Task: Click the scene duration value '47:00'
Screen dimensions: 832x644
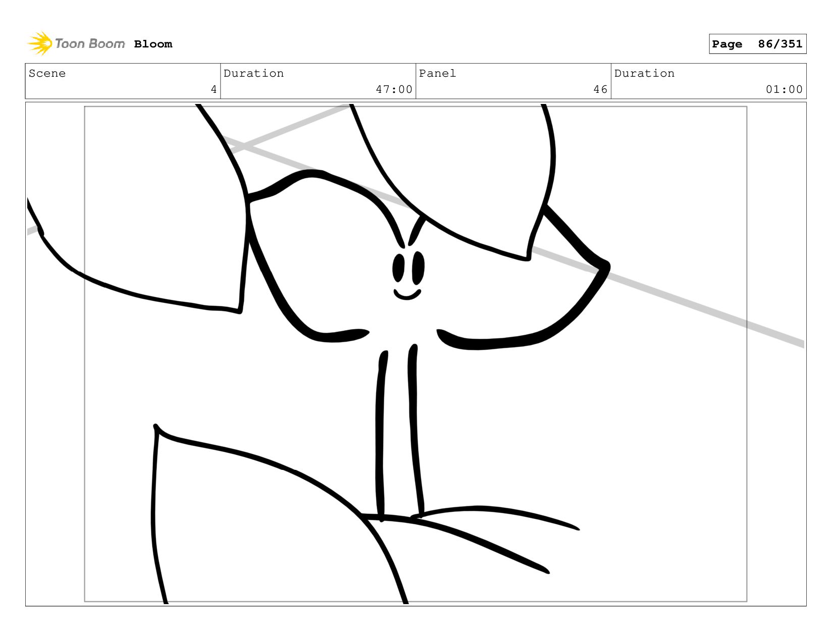Action: coord(394,89)
